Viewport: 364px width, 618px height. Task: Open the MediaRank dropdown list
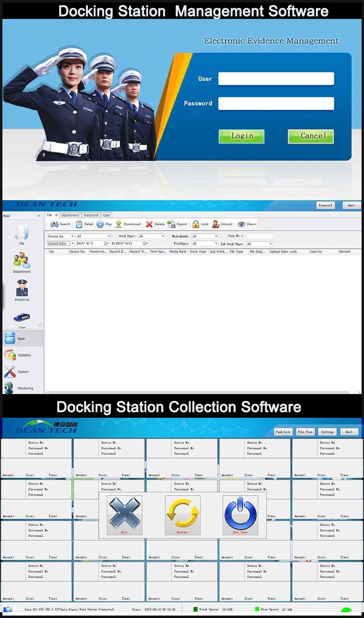(205, 237)
